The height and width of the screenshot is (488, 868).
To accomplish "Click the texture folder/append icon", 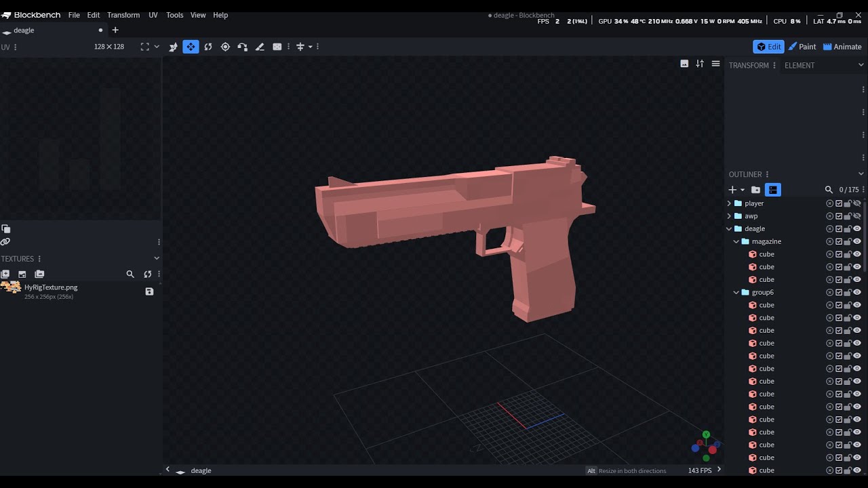I will coord(39,274).
